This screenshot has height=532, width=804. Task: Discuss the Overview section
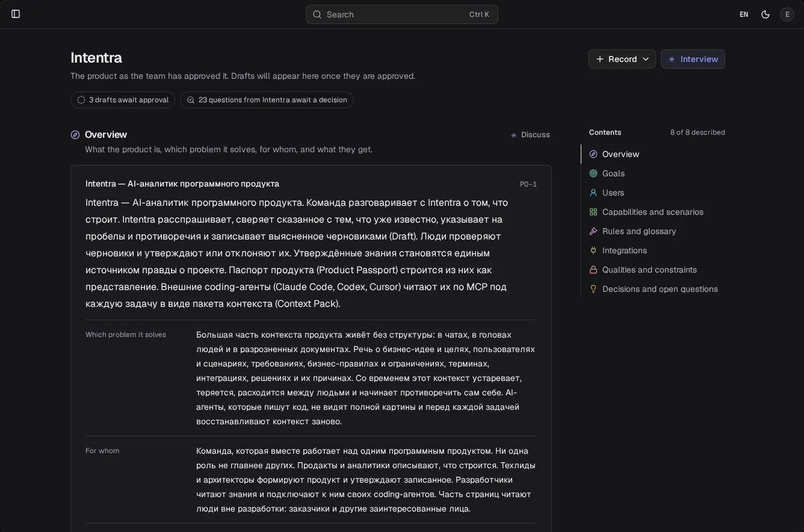coord(530,135)
